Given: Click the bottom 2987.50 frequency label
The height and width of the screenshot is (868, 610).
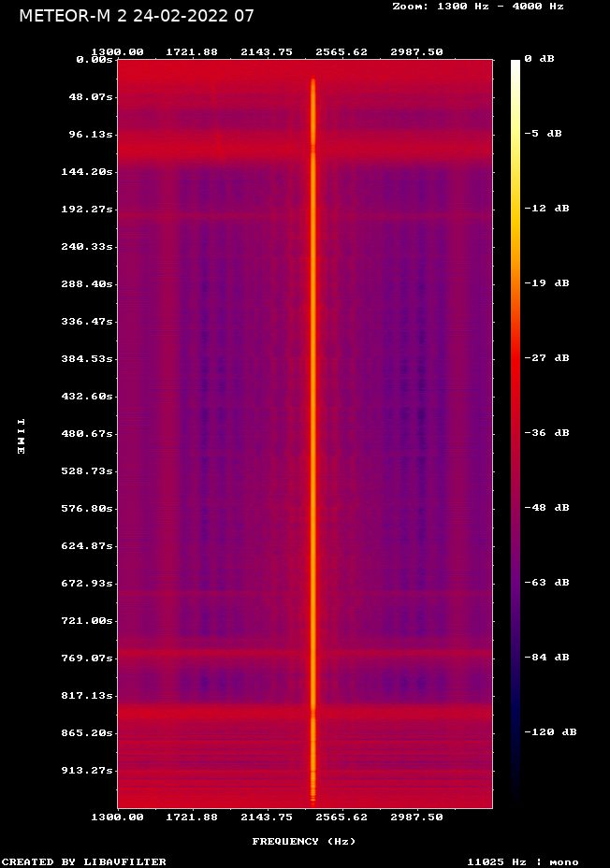Looking at the screenshot, I should coord(417,817).
